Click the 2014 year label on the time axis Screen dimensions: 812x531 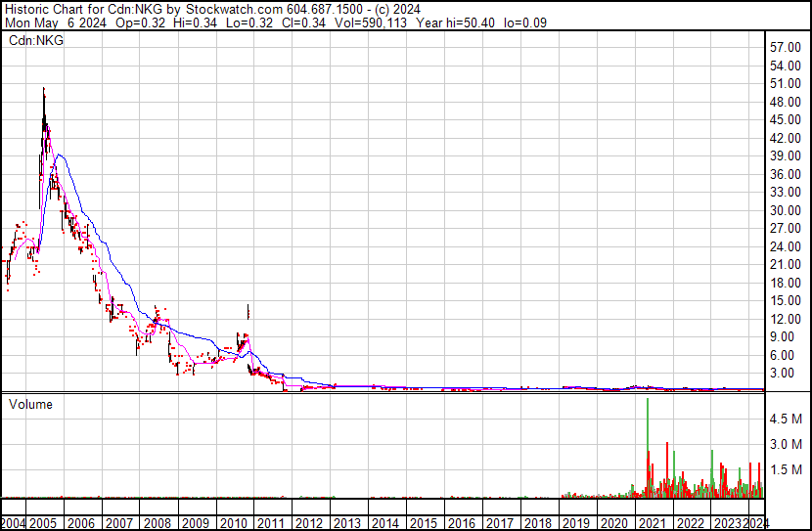coord(384,523)
